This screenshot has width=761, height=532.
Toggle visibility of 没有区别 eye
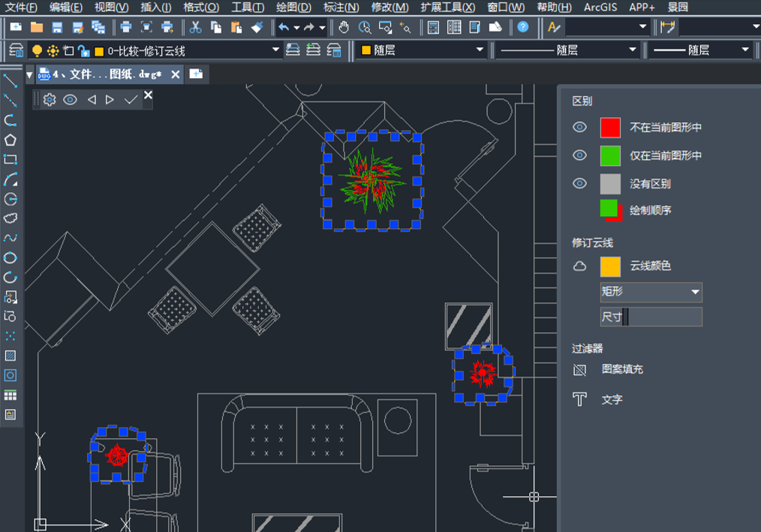point(579,184)
